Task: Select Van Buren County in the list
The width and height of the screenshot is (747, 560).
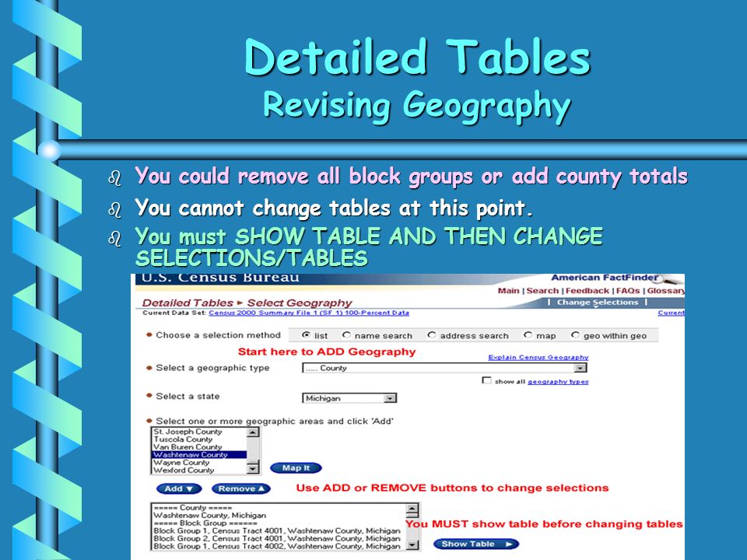Action: tap(199, 446)
